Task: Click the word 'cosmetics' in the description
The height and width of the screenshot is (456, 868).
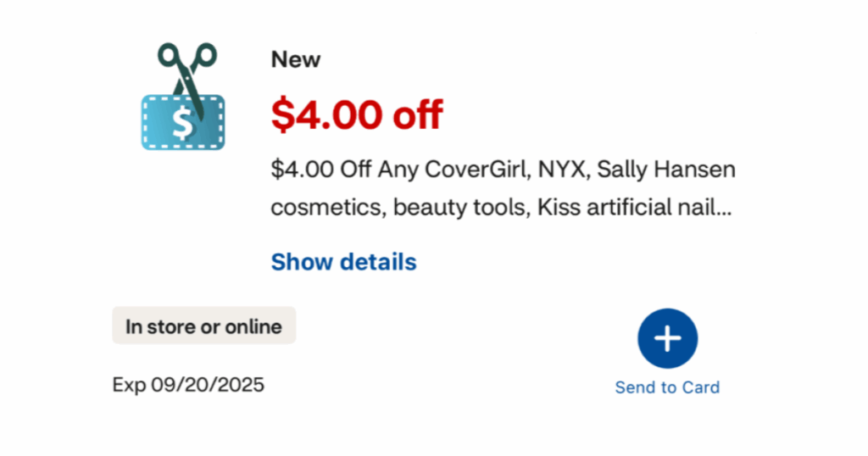Action: point(325,207)
